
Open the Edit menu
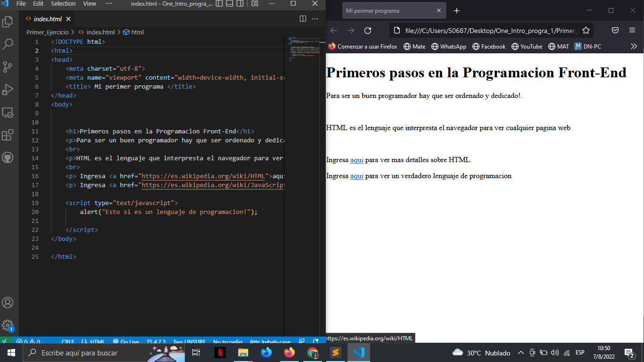coord(38,4)
